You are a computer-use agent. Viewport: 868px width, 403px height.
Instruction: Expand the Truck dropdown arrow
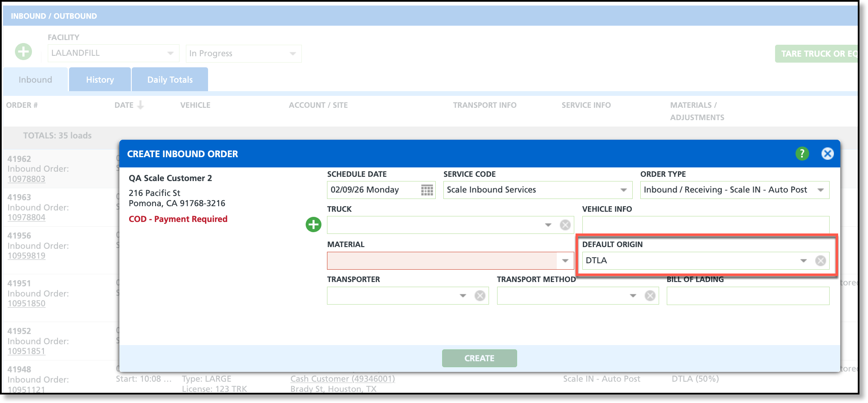(x=548, y=225)
